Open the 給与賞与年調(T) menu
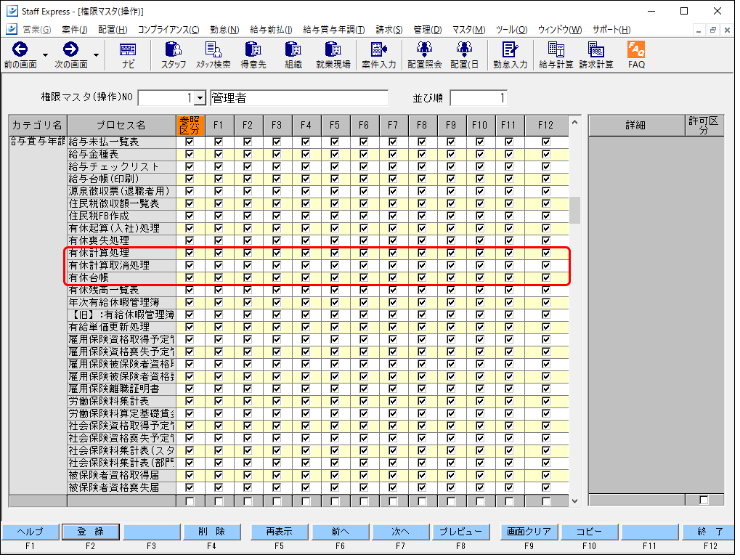Viewport: 740px width, 560px height. [333, 30]
